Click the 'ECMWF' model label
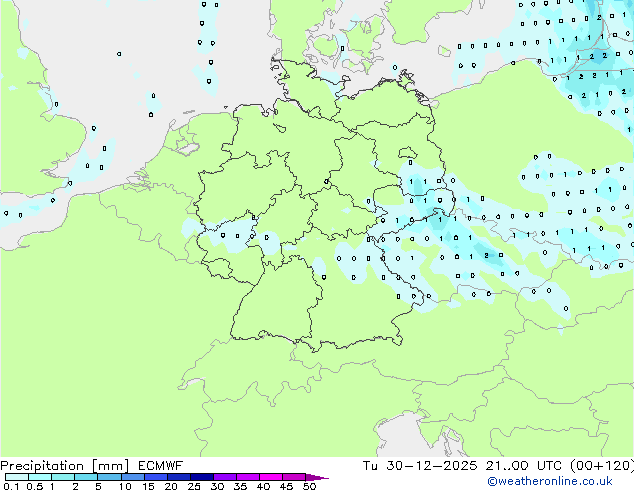The image size is (634, 490). [x=160, y=466]
